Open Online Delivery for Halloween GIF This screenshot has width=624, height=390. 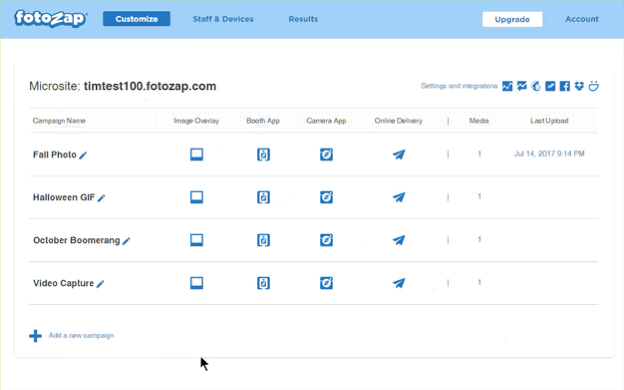(399, 197)
